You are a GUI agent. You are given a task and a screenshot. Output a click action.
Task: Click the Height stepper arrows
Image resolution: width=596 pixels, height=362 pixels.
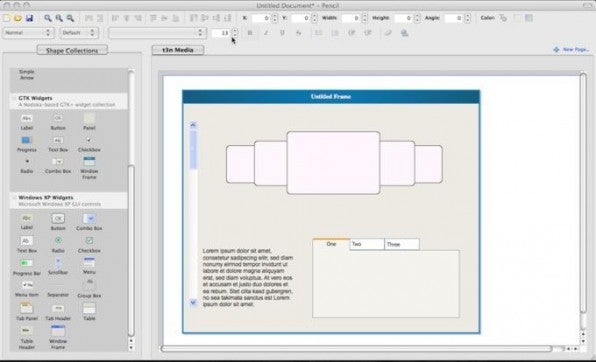(x=417, y=18)
